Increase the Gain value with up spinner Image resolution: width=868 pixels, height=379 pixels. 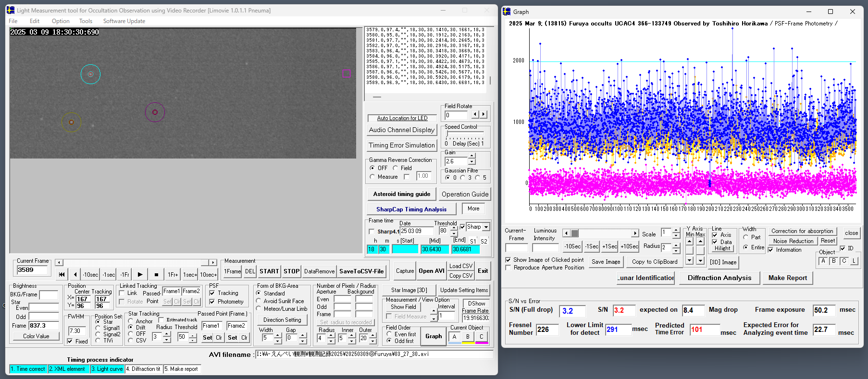pyautogui.click(x=472, y=156)
